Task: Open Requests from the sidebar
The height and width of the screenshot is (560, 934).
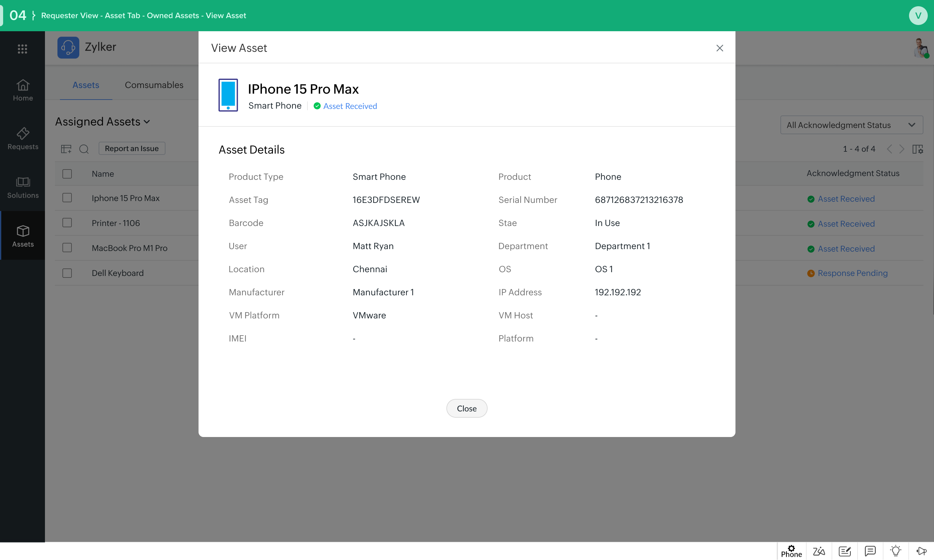Action: pos(23,139)
